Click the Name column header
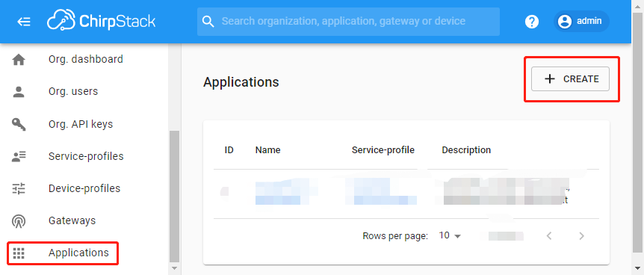 point(267,150)
